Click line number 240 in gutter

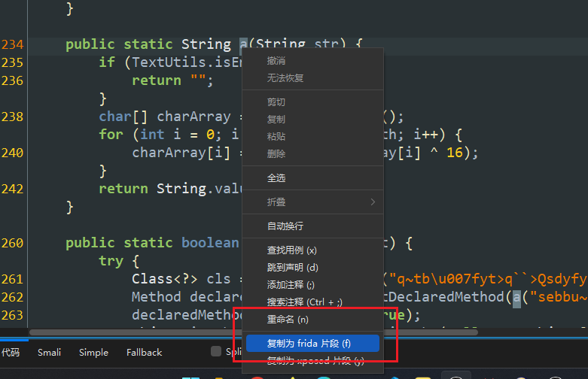(12, 153)
